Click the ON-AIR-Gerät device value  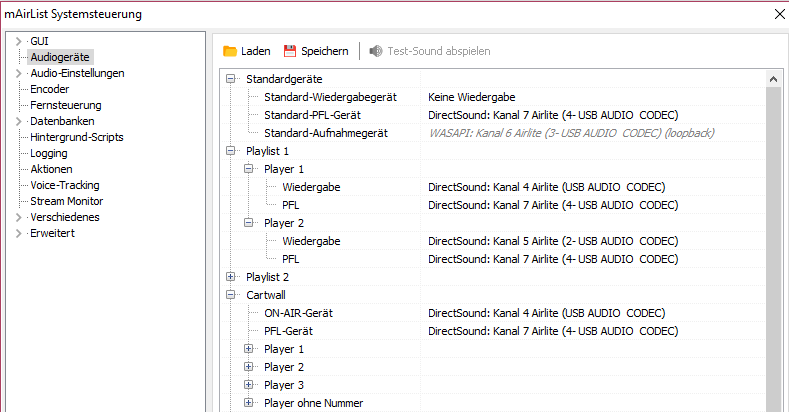click(x=546, y=313)
